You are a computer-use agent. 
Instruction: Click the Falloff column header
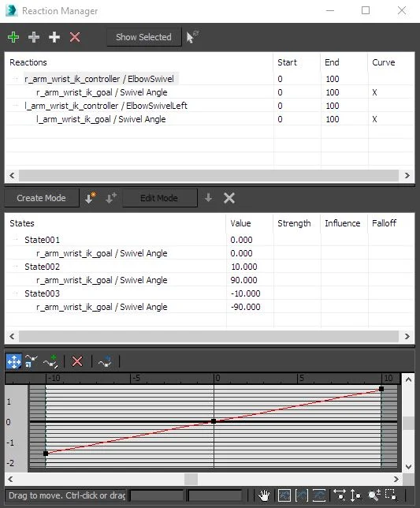[x=391, y=223]
